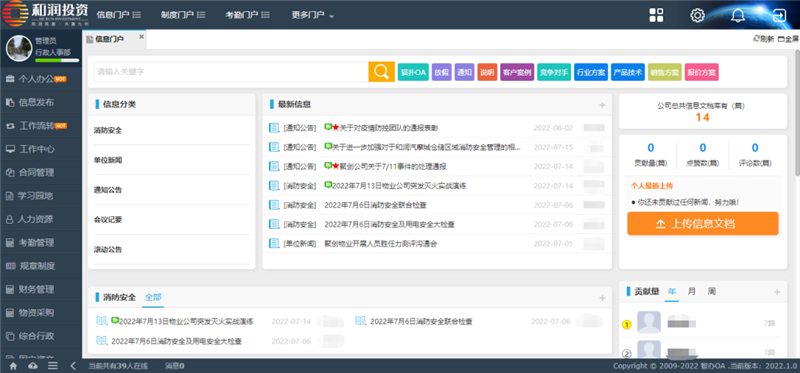
Task: Close the 信息门户 tab
Action: (141, 37)
